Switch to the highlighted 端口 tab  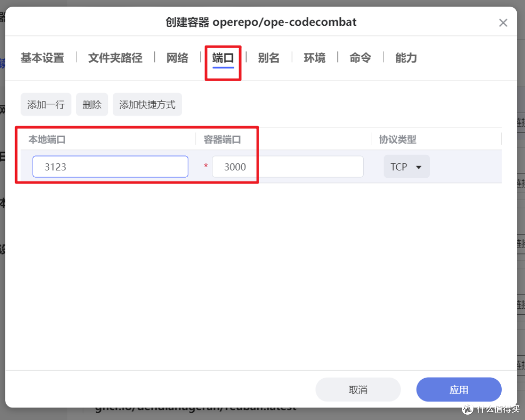223,58
